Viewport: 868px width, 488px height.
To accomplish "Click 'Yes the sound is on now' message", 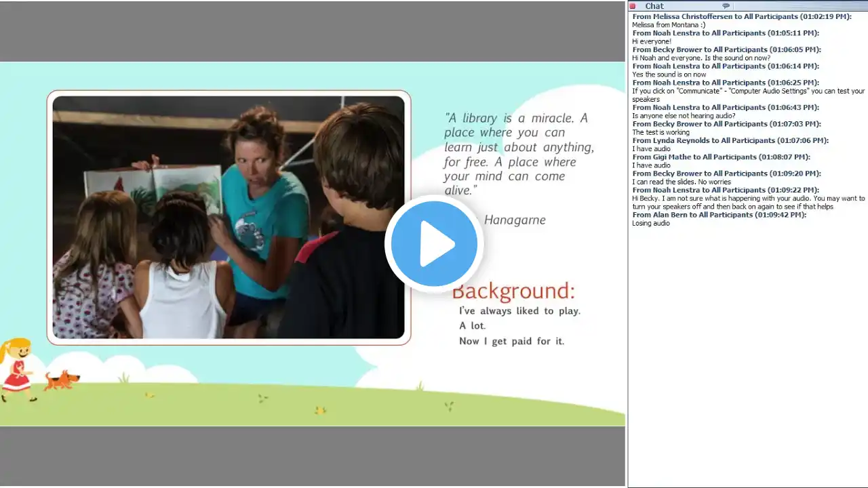I will click(x=669, y=75).
